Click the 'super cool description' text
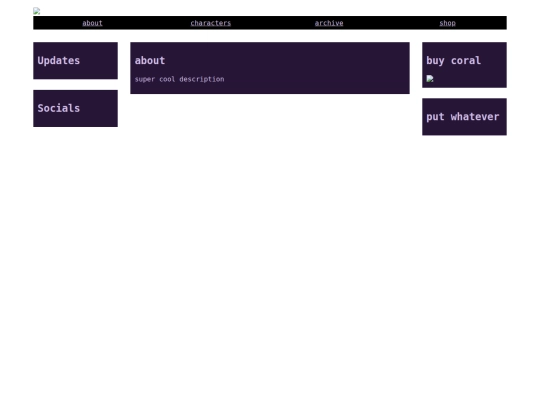 pyautogui.click(x=179, y=79)
